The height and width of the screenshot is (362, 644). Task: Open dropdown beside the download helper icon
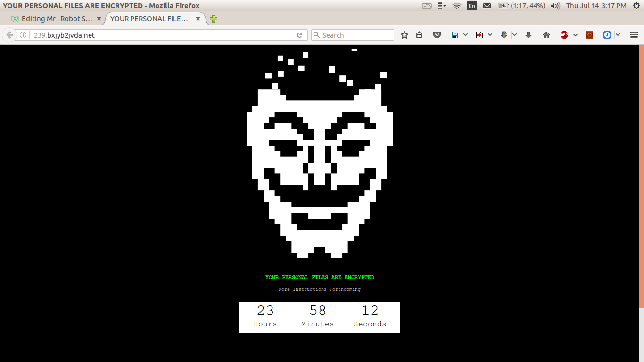514,35
